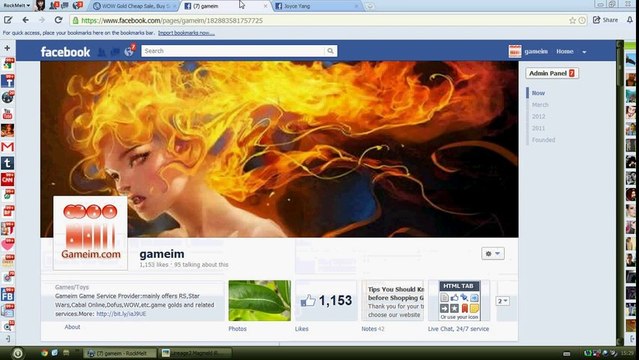Screen dimensions: 639x360
Task: Click the 'gameim' page name
Action: pos(162,254)
